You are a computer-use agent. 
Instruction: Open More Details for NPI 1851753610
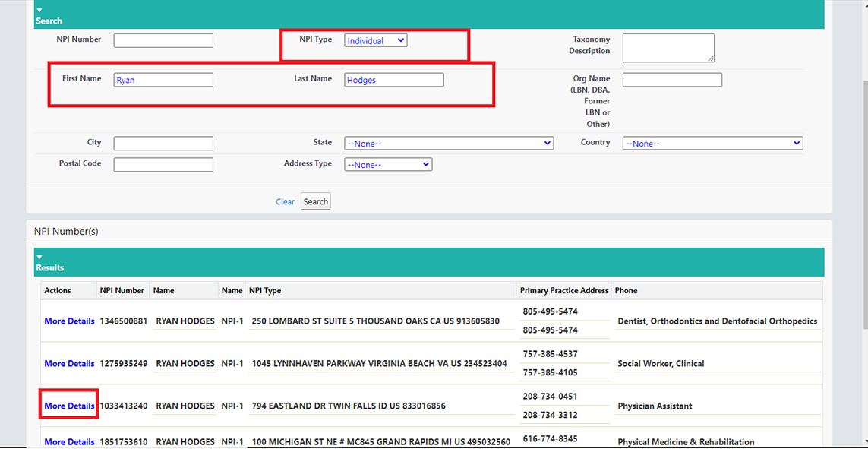69,442
